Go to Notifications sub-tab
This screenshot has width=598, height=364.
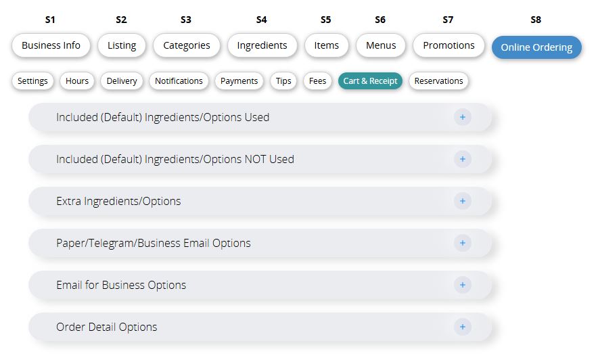tap(179, 81)
